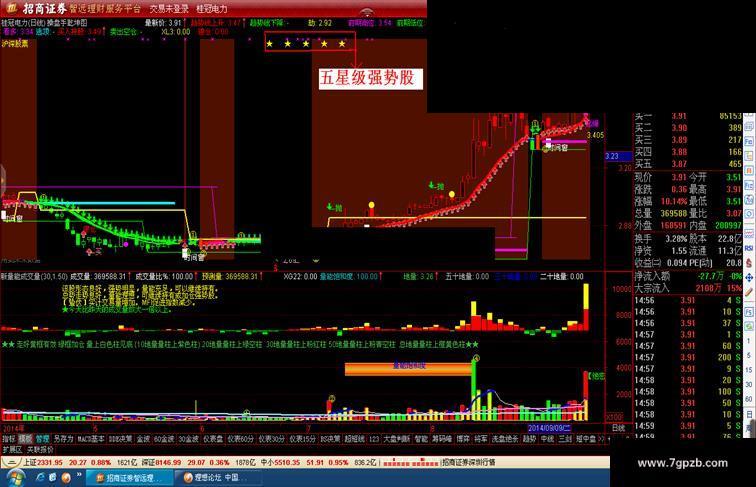The width and height of the screenshot is (756, 487).
Task: Open the Windows Start button
Action: point(14,477)
